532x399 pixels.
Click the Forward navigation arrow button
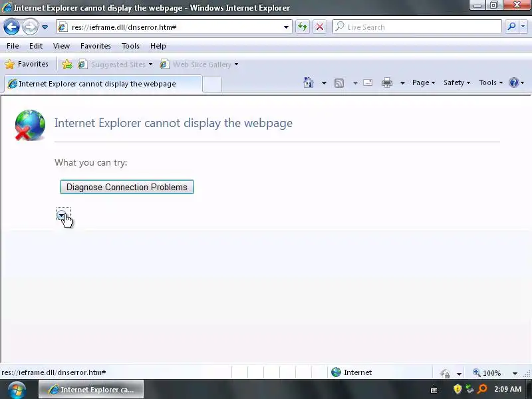(30, 27)
